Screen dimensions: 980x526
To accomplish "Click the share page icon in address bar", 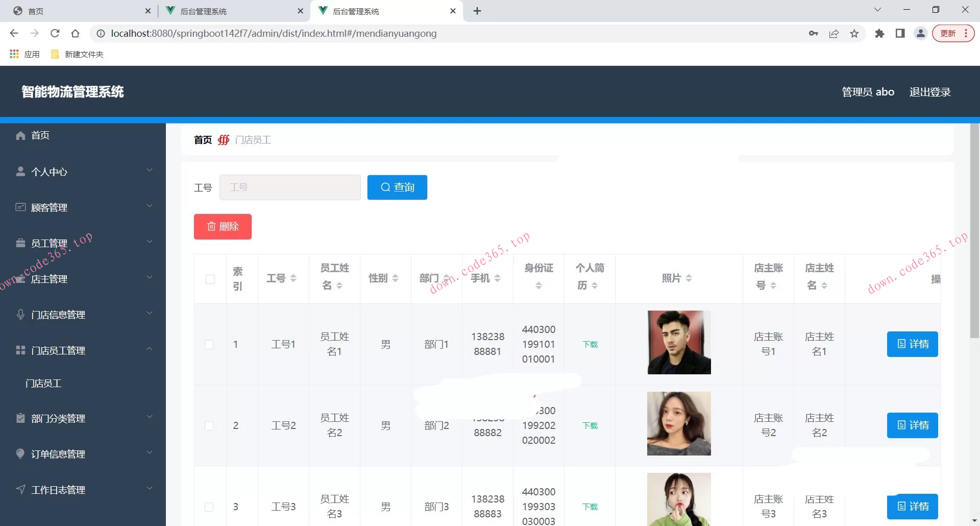I will click(x=834, y=34).
